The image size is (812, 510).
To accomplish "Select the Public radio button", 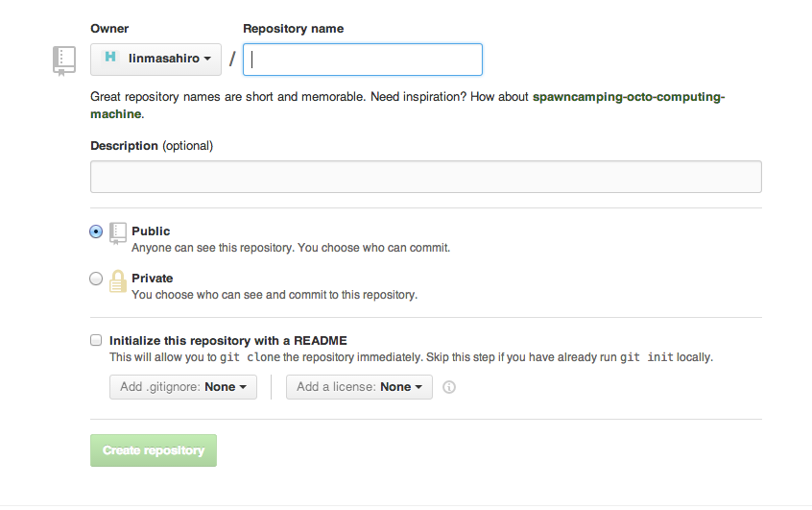I will 96,231.
